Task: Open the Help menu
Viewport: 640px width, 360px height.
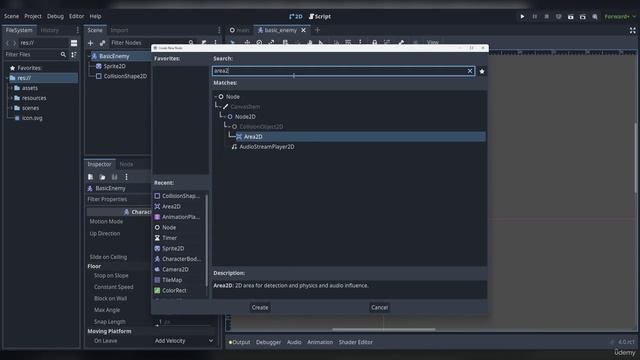Action: coord(95,16)
